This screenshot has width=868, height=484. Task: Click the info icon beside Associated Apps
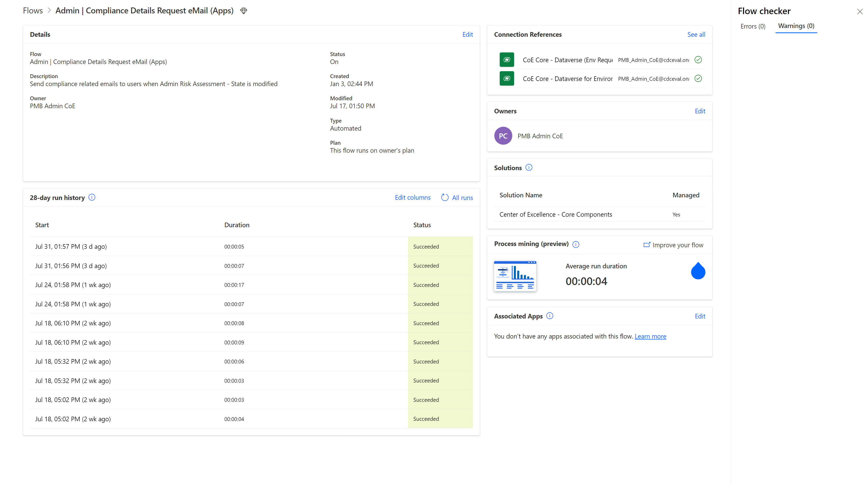549,316
